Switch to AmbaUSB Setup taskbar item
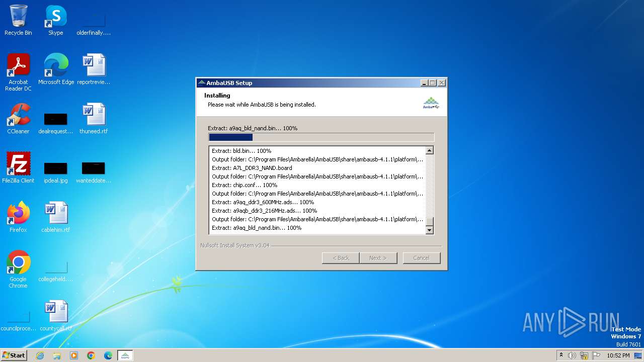This screenshot has height=362, width=644. click(125, 355)
